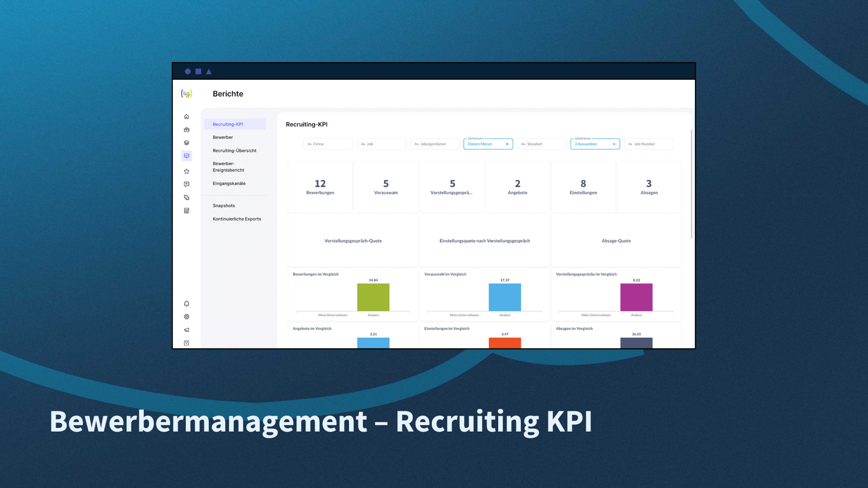Click the puzzle piece integrations icon
868x488 pixels.
point(186,197)
